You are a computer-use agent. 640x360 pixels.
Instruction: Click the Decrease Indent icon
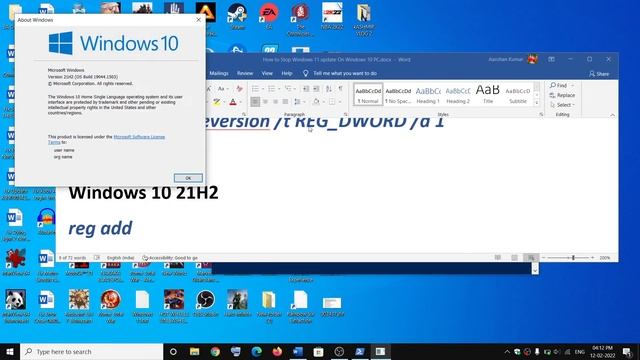(306, 89)
